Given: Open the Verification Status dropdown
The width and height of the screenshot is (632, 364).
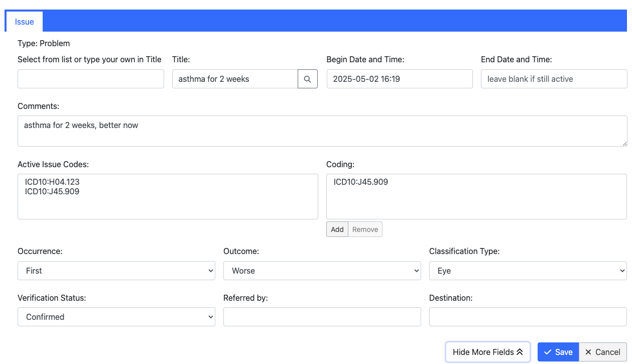Looking at the screenshot, I should point(116,317).
